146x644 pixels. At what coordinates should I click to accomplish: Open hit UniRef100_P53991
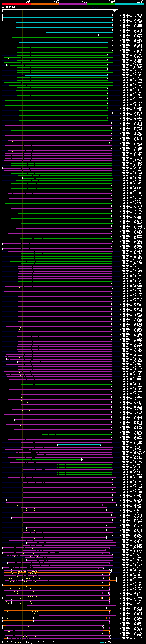point(131,17)
